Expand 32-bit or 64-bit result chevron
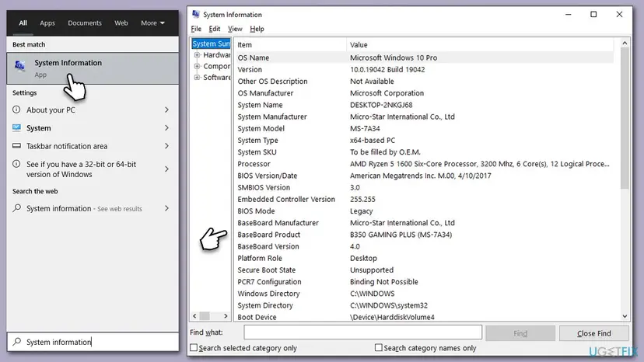644x362 pixels. 166,169
